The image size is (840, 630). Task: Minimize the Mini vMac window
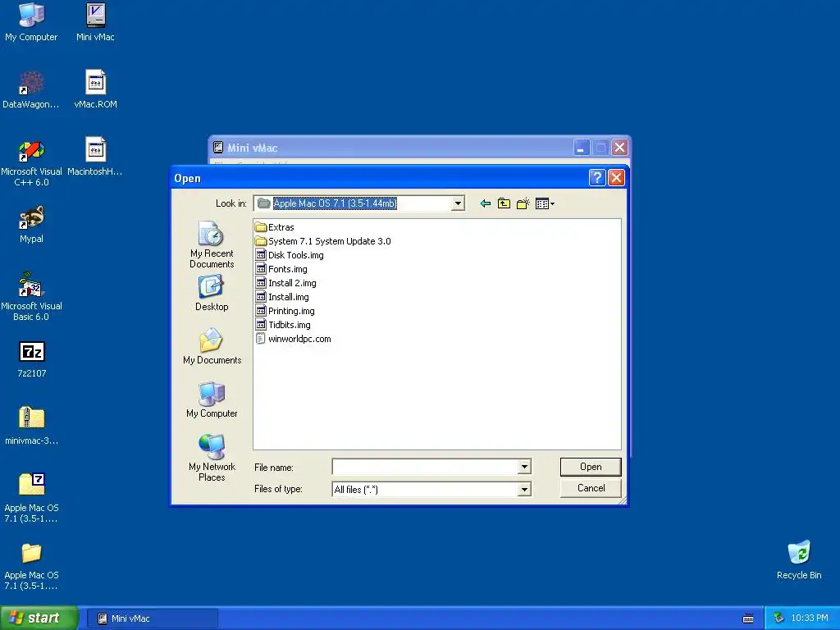[582, 148]
